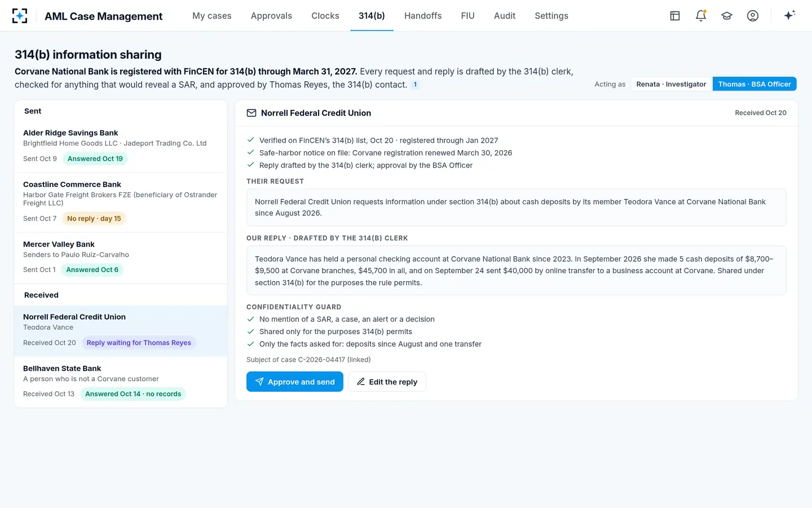
Task: Open the Mercer Valley Bank request
Action: (x=121, y=258)
